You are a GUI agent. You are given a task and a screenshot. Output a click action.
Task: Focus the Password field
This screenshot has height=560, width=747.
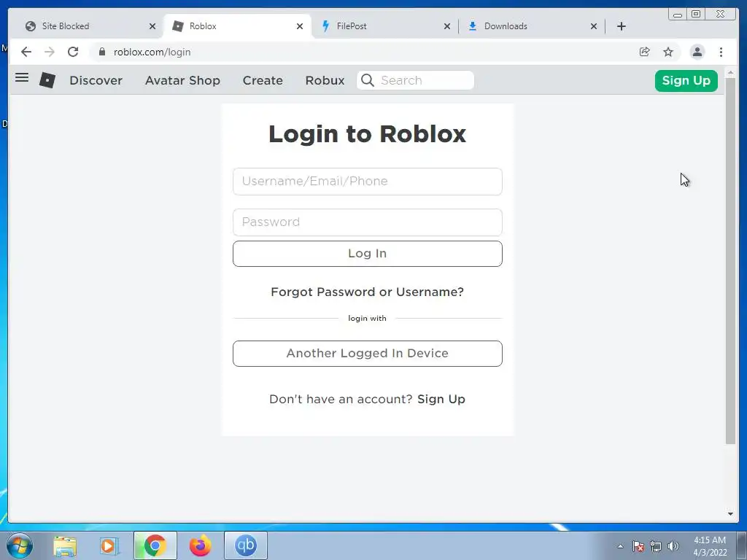(x=368, y=222)
